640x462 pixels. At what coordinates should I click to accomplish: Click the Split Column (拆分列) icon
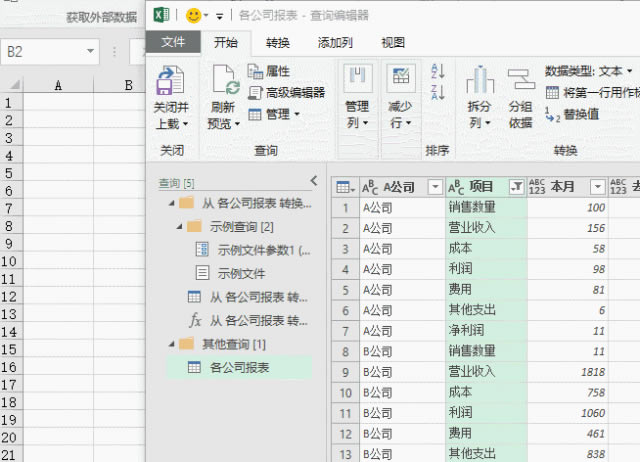click(480, 82)
